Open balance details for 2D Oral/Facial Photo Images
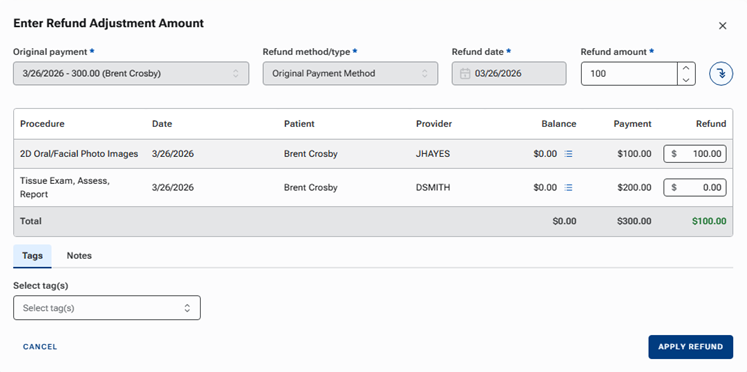Image resolution: width=747 pixels, height=372 pixels. tap(568, 154)
